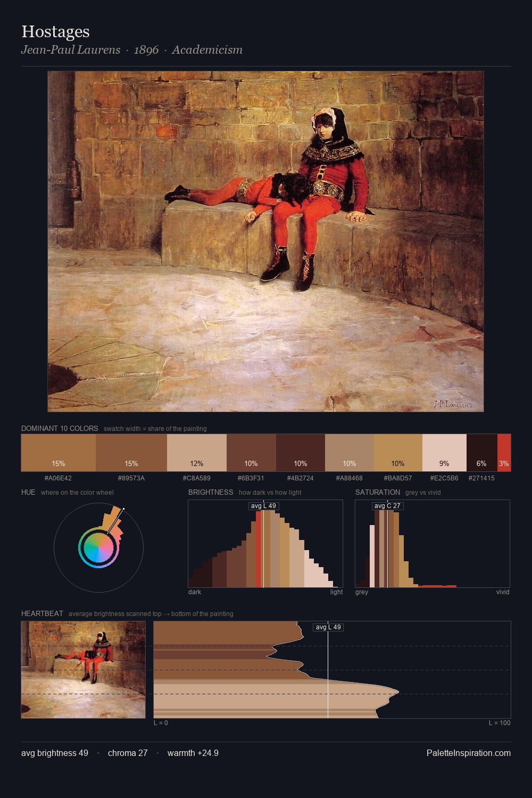Image resolution: width=532 pixels, height=798 pixels.
Task: Click the 'swatch width = share' caption
Action: point(155,429)
